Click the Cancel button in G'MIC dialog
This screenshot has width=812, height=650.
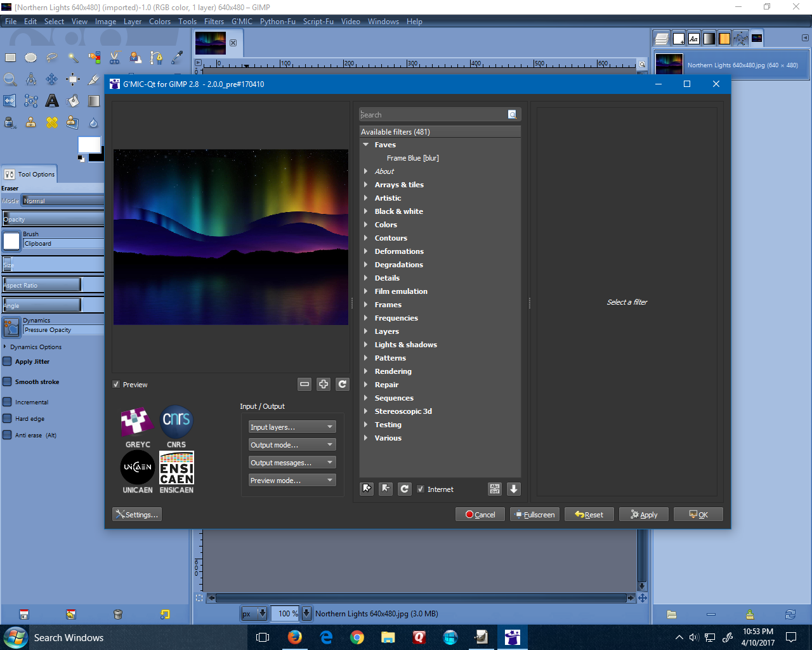tap(480, 514)
